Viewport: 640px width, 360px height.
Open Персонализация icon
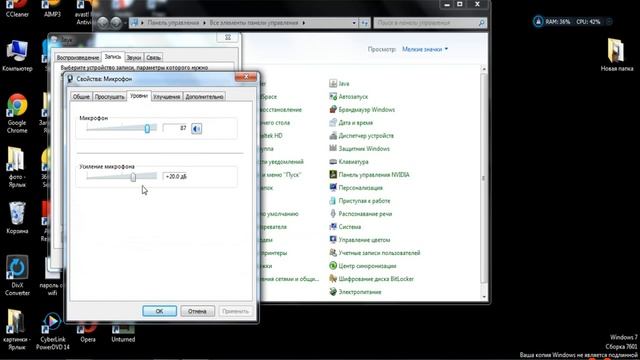(x=356, y=188)
